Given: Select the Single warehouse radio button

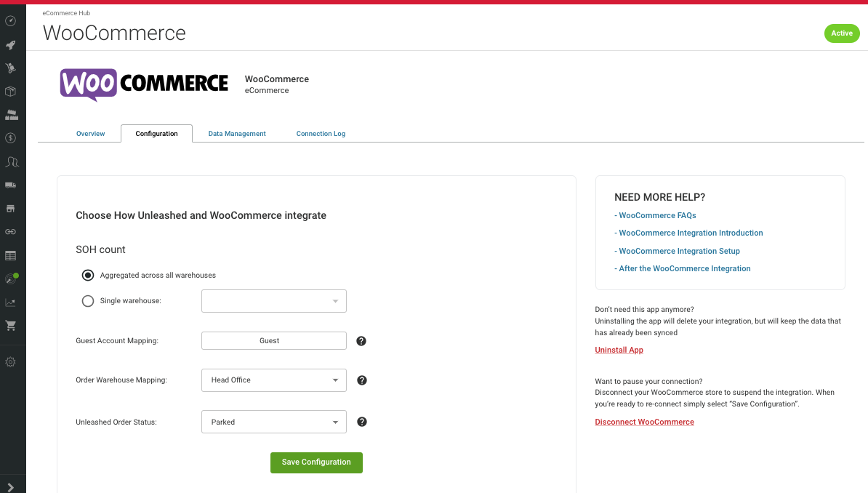Looking at the screenshot, I should pyautogui.click(x=87, y=301).
